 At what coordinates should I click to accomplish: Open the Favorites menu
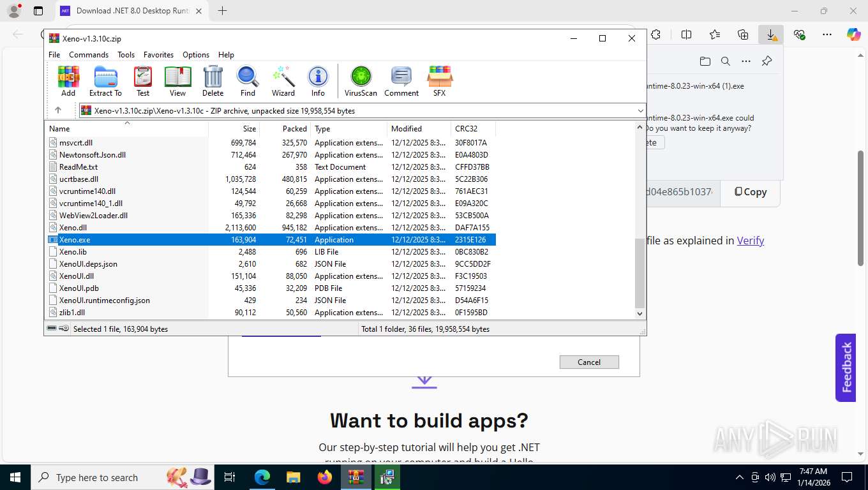(158, 55)
